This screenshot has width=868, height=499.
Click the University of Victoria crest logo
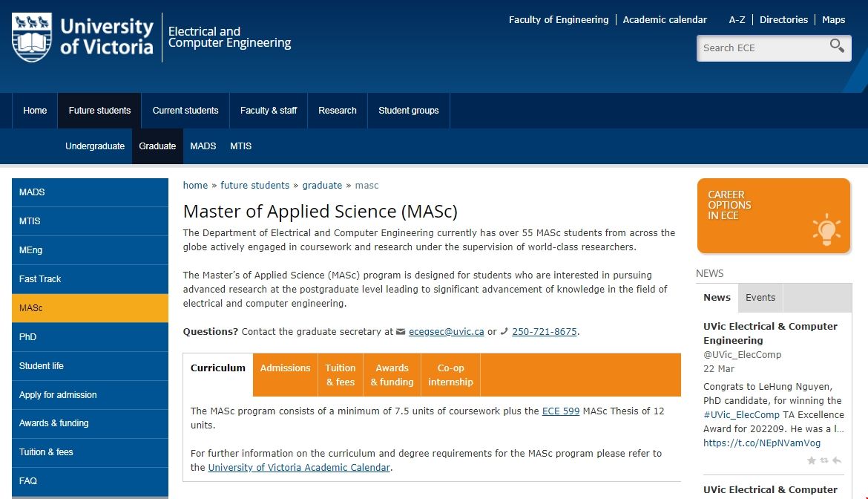click(x=32, y=37)
